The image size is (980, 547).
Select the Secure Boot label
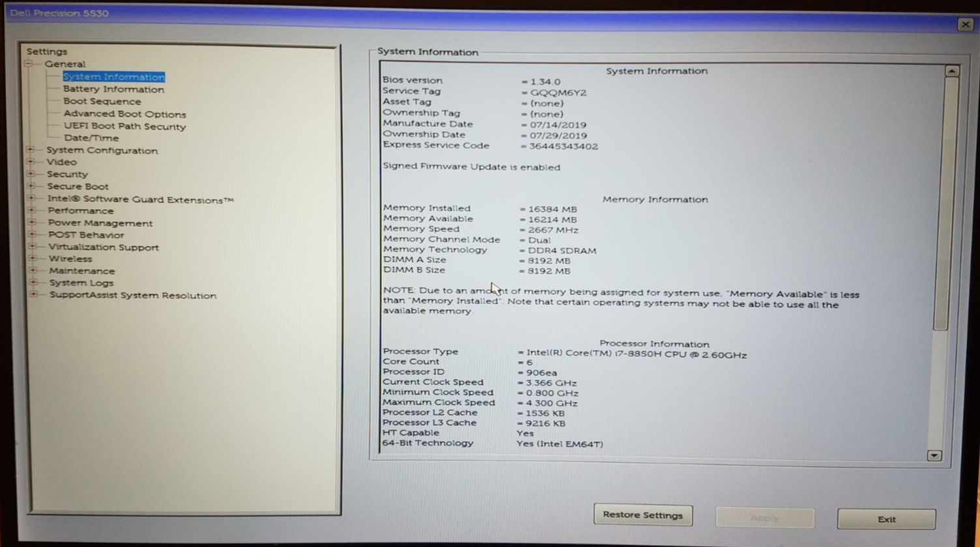click(78, 186)
